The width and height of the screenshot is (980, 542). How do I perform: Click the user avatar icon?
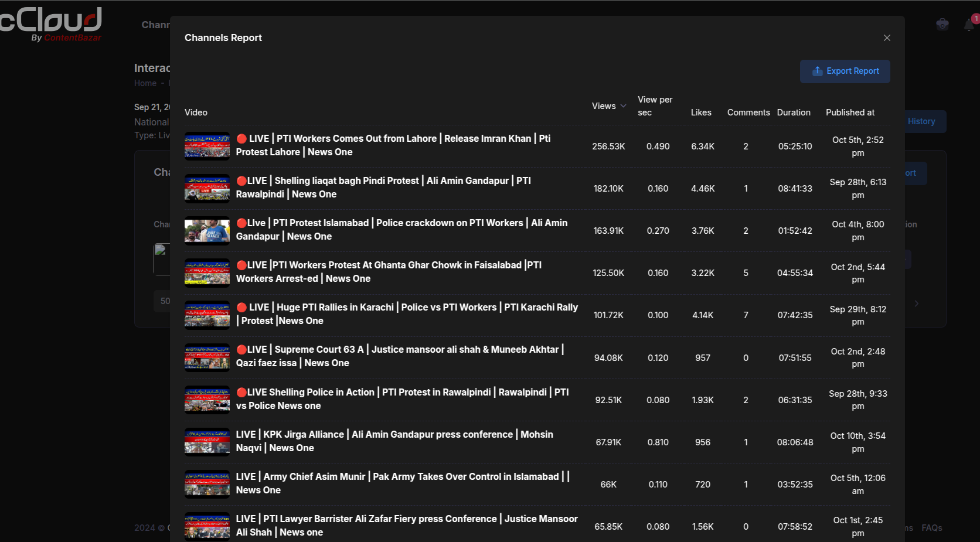(942, 24)
